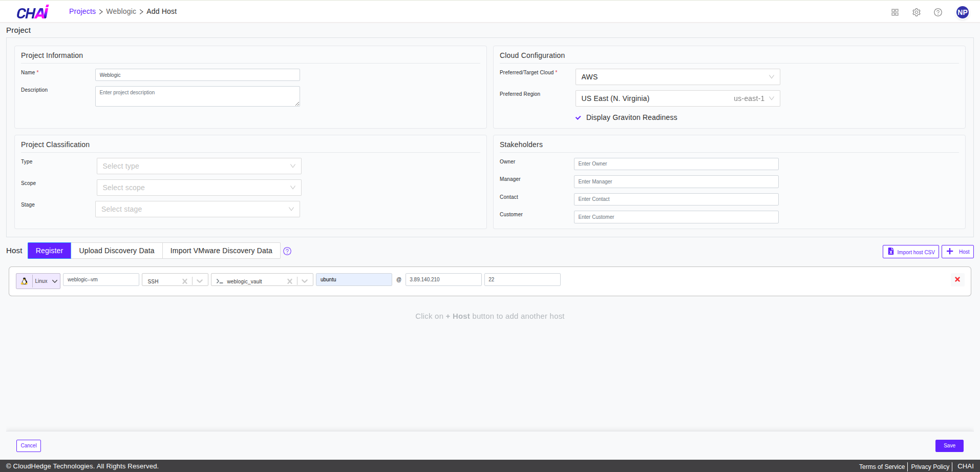Switch to the Upload Discovery Data tab

click(x=117, y=251)
